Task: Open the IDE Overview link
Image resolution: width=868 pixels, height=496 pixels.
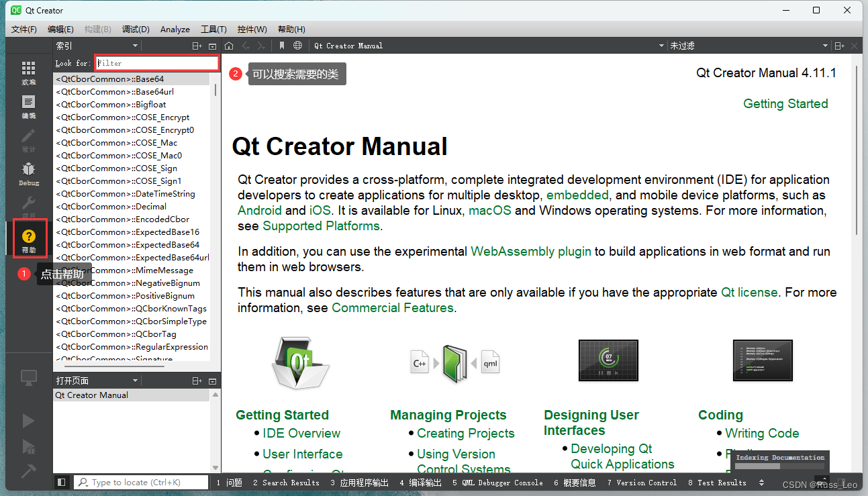Action: (x=301, y=434)
